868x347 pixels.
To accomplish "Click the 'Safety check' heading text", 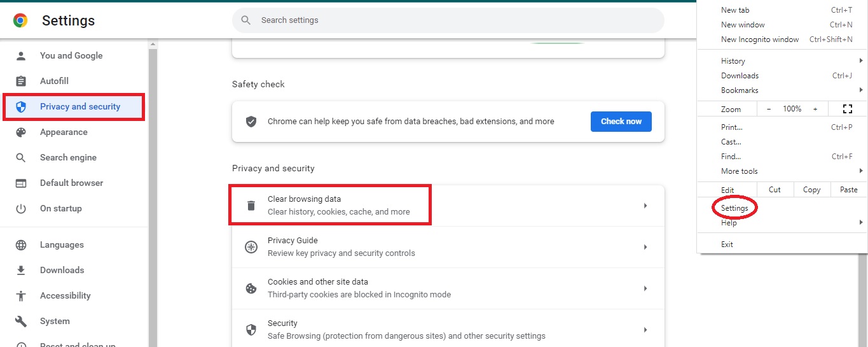I will tap(258, 84).
